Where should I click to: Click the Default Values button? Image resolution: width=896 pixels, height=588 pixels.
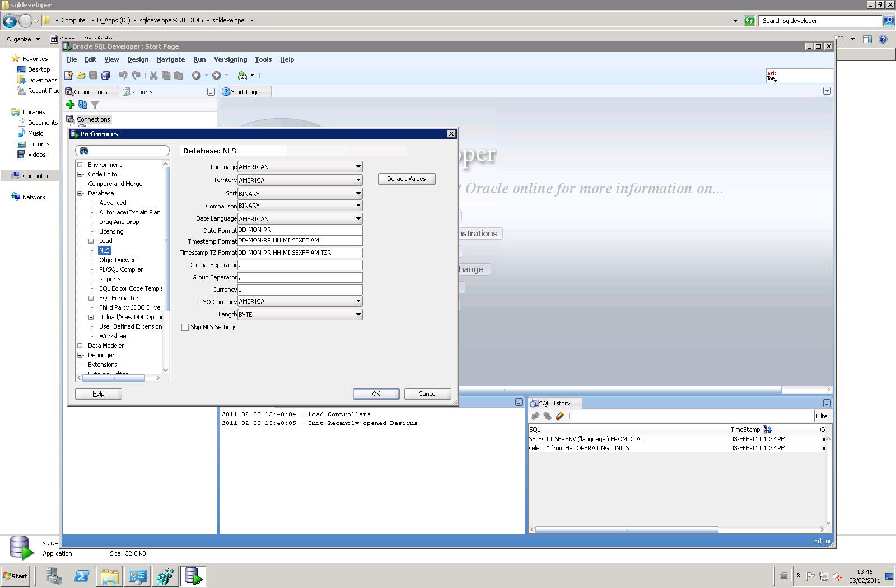[x=407, y=179]
